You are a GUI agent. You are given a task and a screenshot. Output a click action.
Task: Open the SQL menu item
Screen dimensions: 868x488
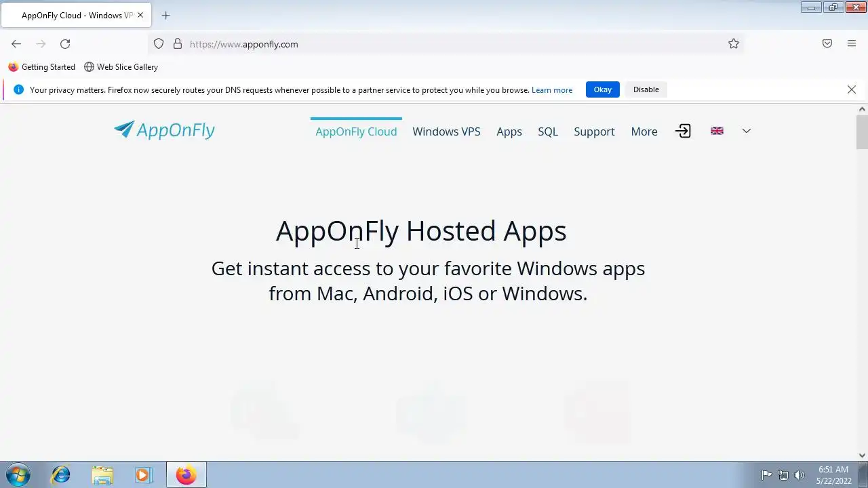coord(548,131)
